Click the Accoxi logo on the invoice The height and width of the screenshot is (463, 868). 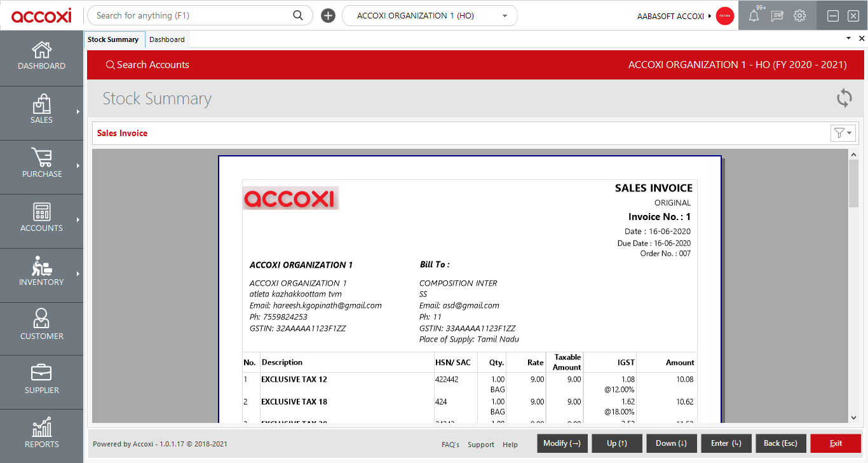[291, 198]
